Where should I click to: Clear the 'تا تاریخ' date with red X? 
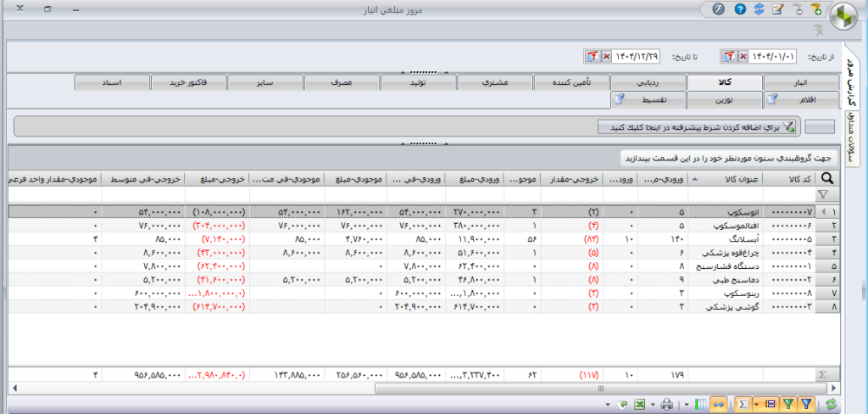tap(606, 57)
